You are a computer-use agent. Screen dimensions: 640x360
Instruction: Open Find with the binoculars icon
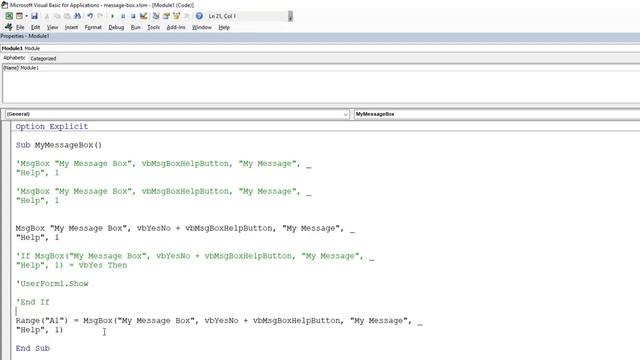tap(77, 16)
